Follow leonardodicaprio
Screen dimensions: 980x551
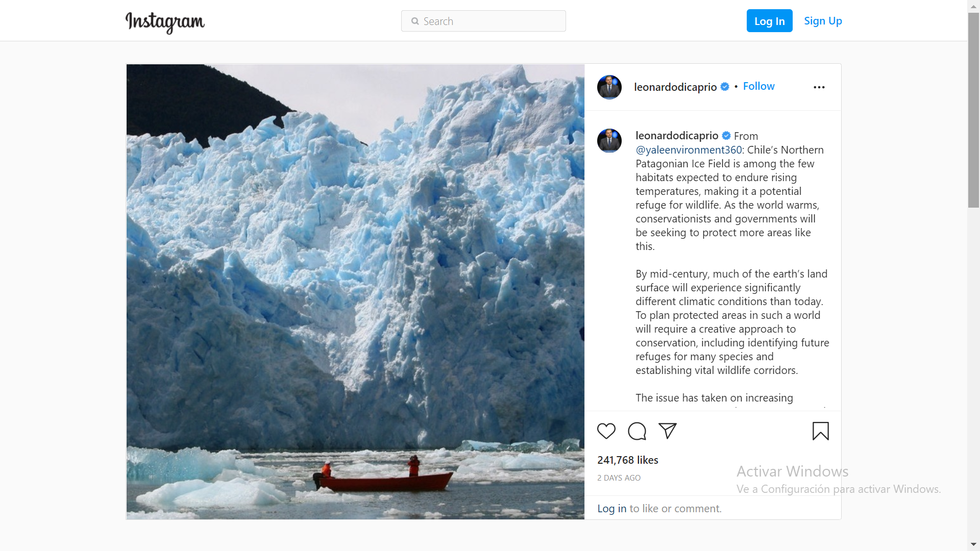click(x=758, y=86)
